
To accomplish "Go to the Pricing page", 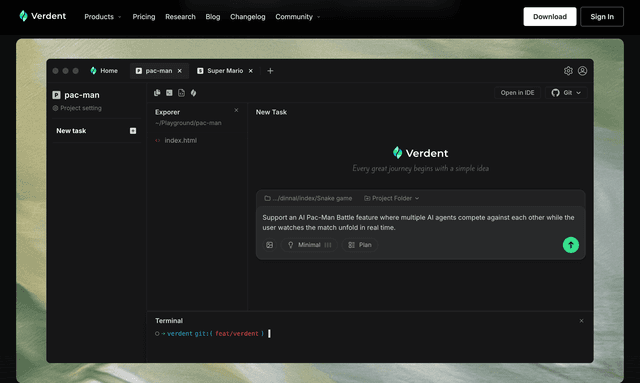I will [144, 17].
